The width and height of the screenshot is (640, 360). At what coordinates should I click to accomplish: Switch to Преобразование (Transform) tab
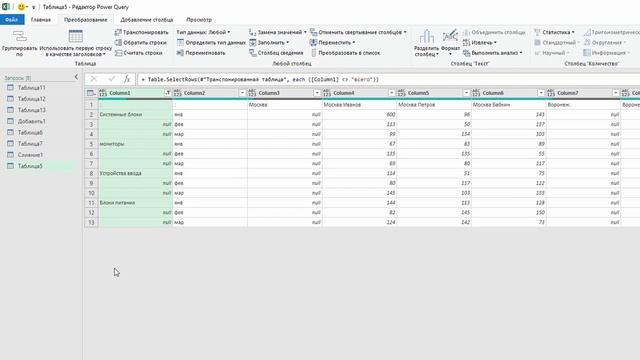tap(85, 20)
